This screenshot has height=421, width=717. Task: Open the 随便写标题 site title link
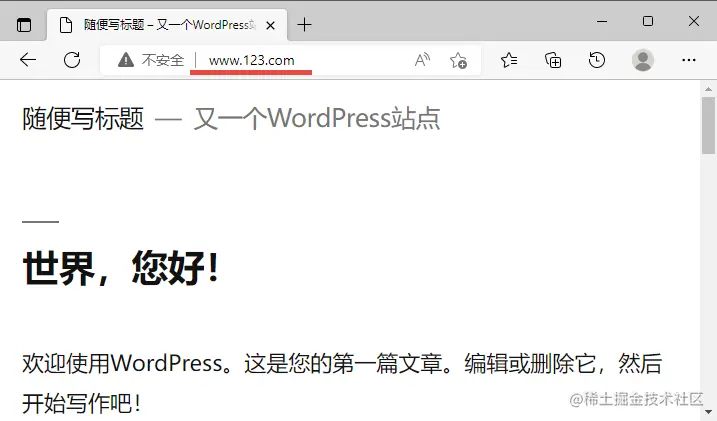pyautogui.click(x=83, y=118)
